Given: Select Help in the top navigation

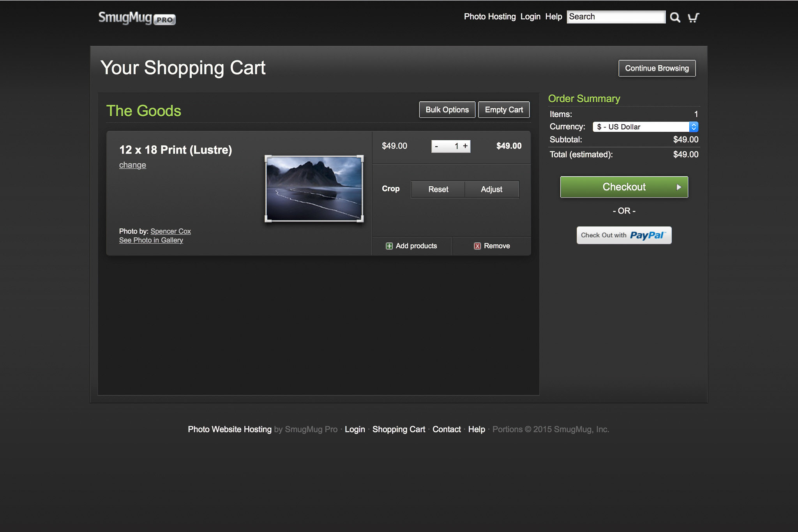Looking at the screenshot, I should pyautogui.click(x=553, y=17).
